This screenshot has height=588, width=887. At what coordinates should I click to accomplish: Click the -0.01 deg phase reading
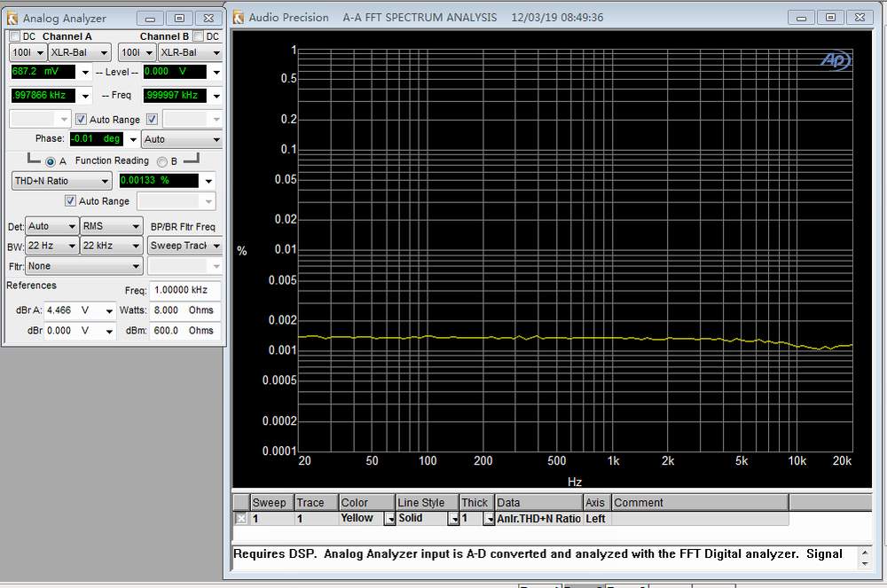pos(96,138)
